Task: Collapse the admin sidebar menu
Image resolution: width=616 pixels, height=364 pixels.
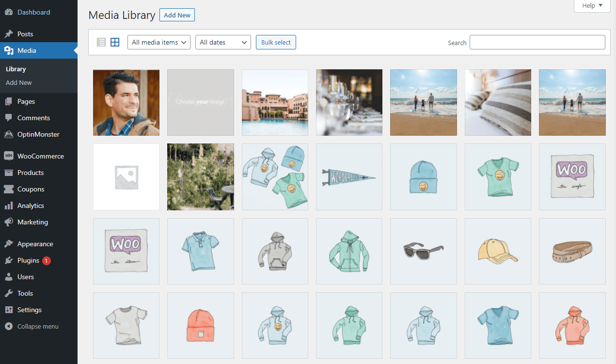Action: point(37,326)
